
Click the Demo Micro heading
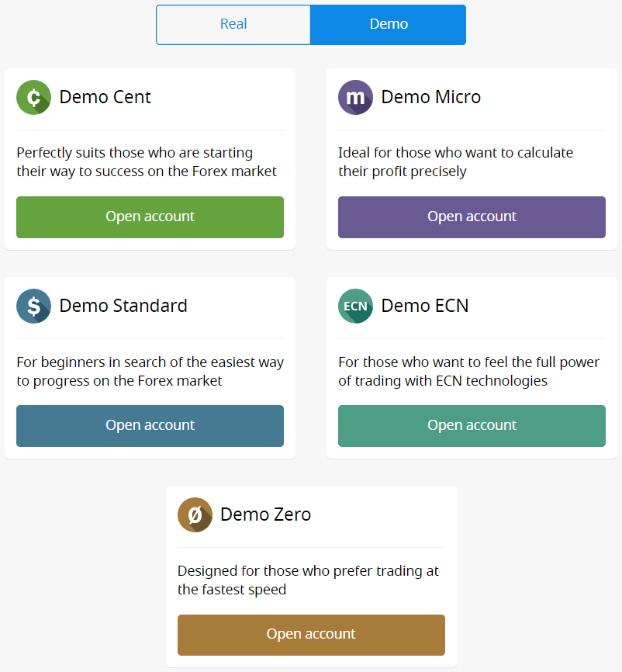(431, 98)
